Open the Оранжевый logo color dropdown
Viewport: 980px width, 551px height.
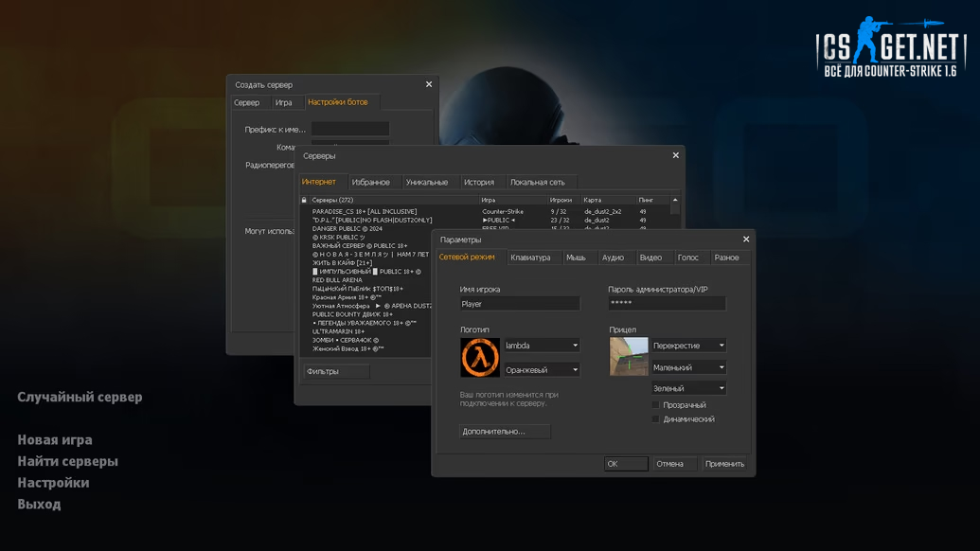[x=541, y=370]
